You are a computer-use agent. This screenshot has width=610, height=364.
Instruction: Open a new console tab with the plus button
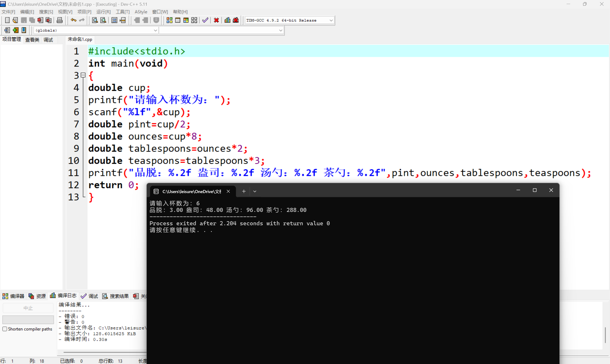(244, 191)
